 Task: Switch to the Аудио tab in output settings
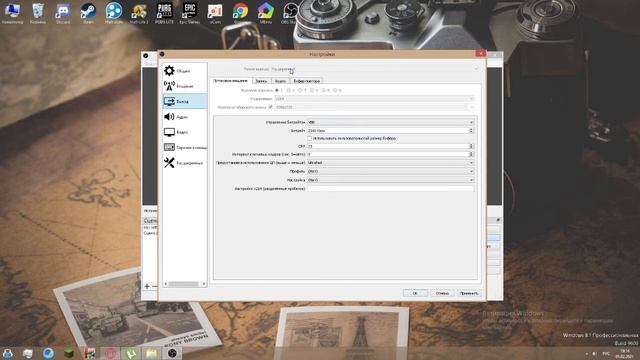point(280,81)
